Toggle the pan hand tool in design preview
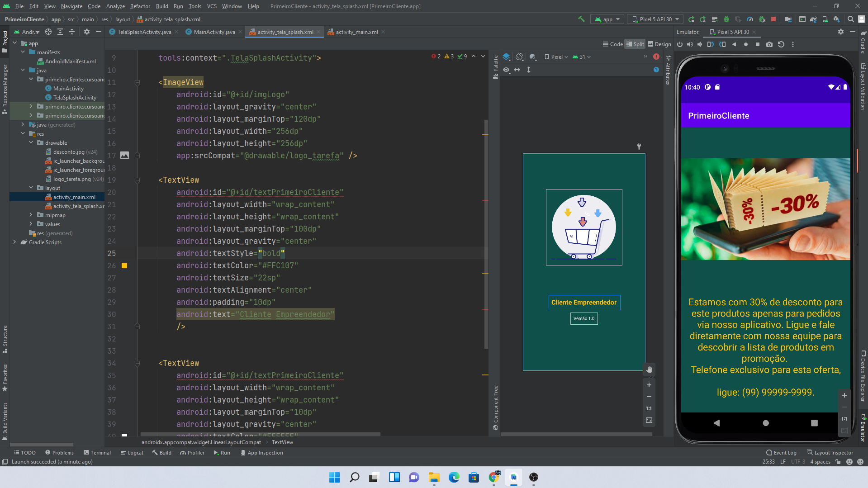 tap(649, 370)
